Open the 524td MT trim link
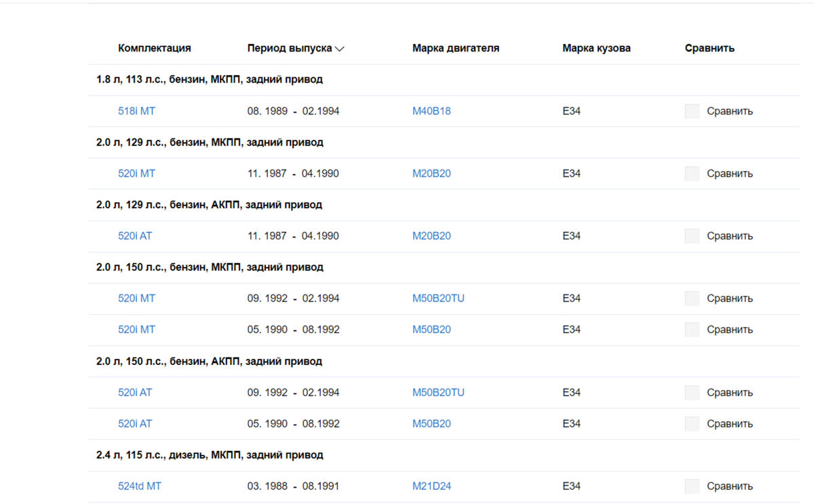This screenshot has height=504, width=814. tap(140, 486)
